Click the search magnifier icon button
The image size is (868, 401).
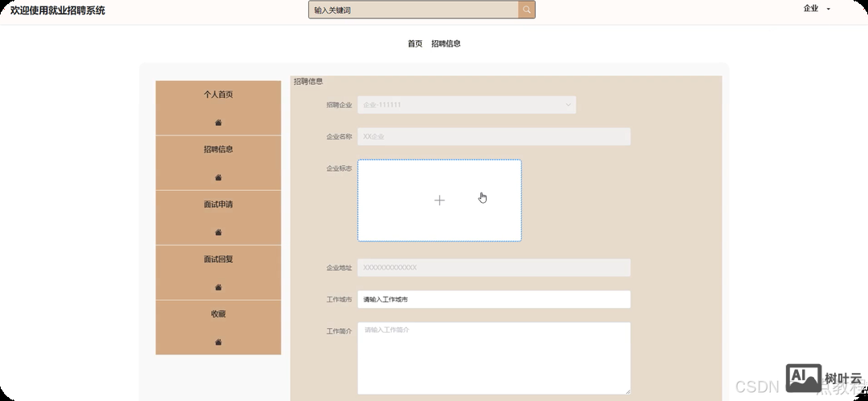click(x=527, y=10)
